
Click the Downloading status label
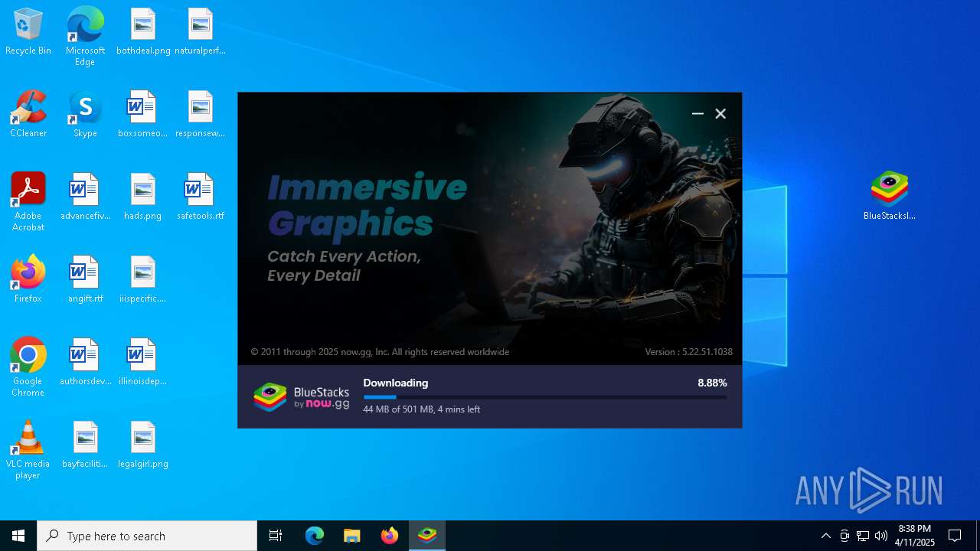(396, 383)
